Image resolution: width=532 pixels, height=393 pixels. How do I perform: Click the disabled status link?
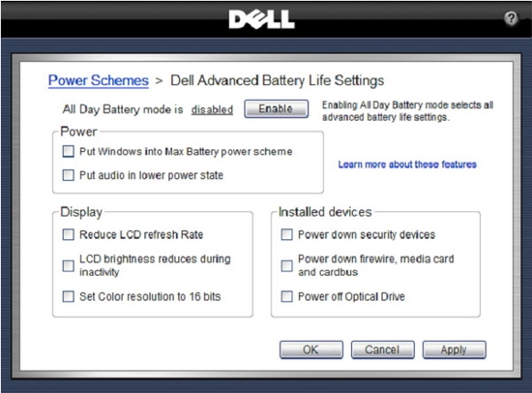[212, 109]
